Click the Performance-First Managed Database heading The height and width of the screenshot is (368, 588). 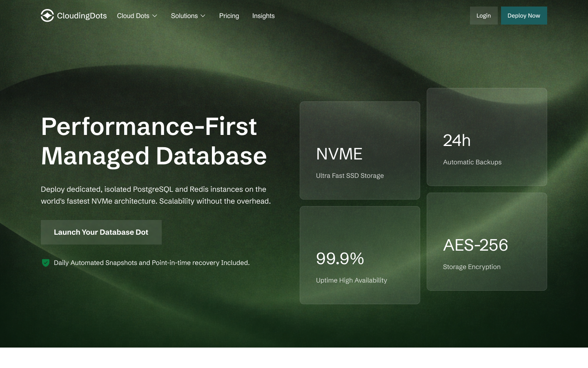pyautogui.click(x=154, y=141)
